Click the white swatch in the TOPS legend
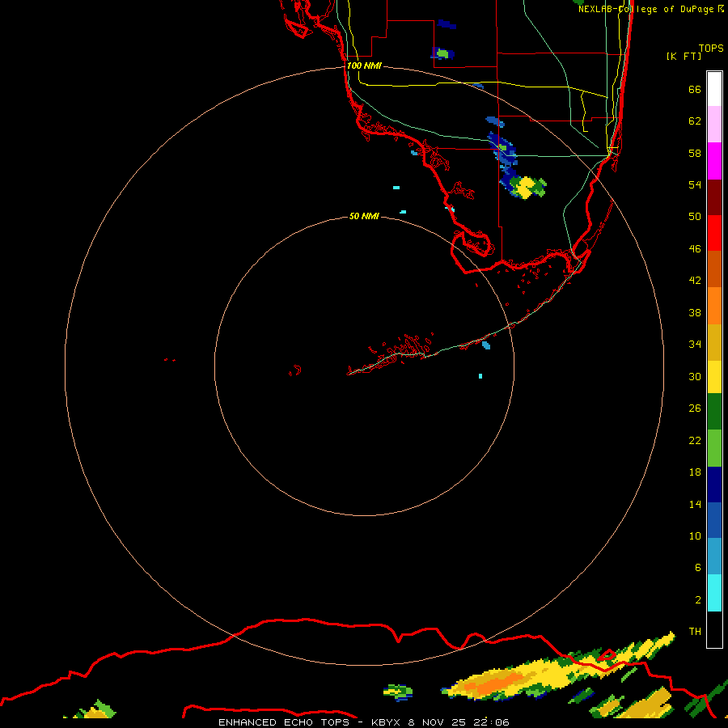 point(714,89)
